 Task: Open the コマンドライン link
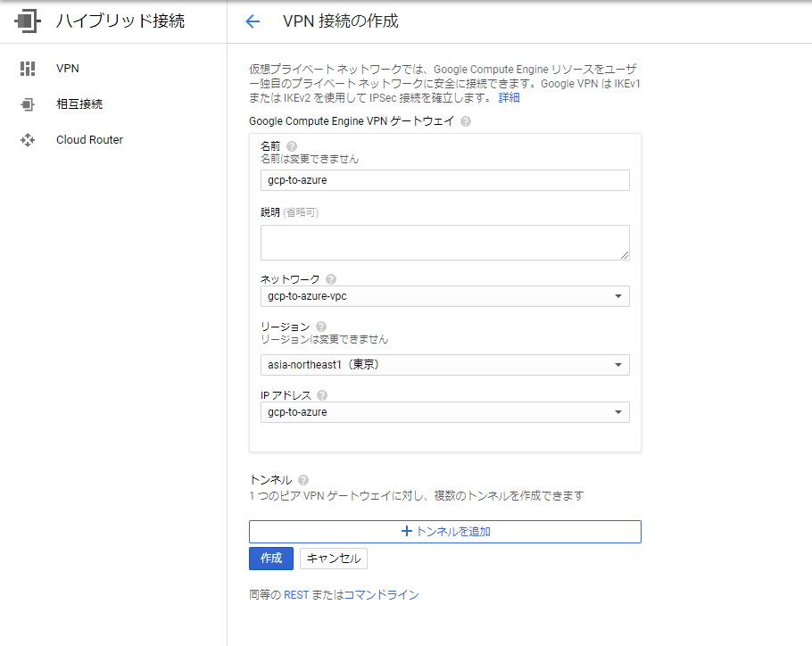point(381,595)
